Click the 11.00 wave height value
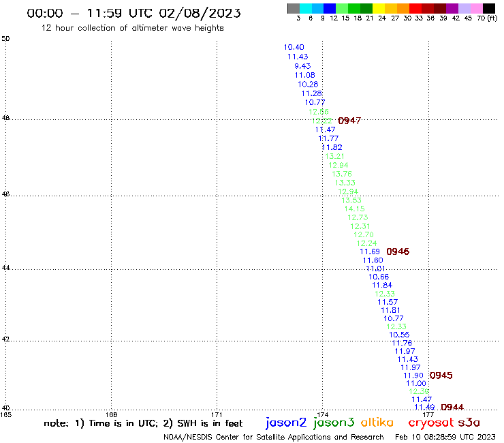This screenshot has height=443, width=504. (x=416, y=384)
